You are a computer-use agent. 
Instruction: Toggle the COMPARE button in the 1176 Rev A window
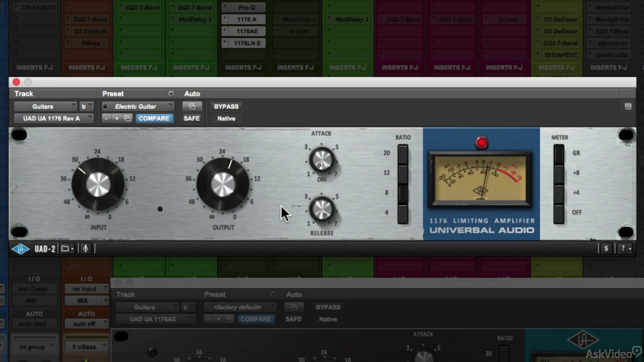tap(154, 119)
